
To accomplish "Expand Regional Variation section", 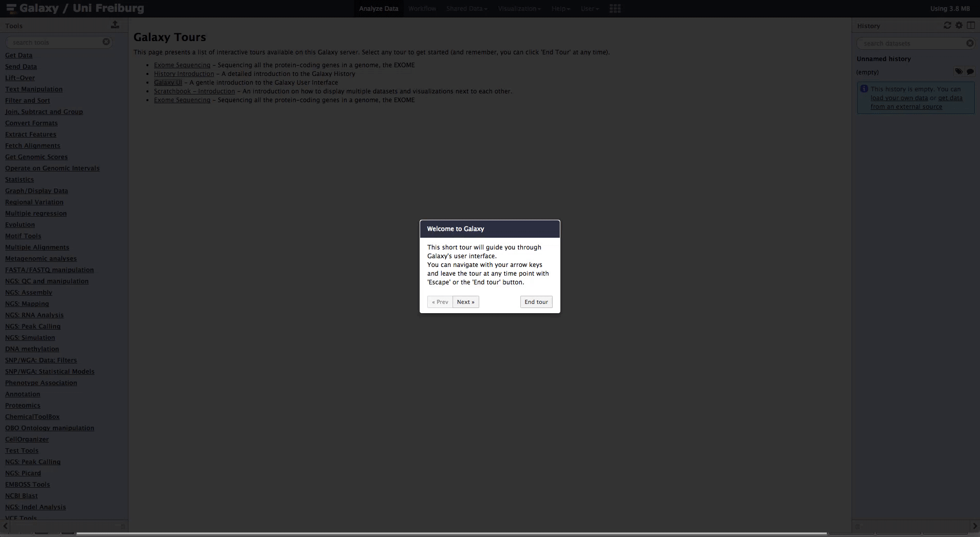I will (34, 202).
